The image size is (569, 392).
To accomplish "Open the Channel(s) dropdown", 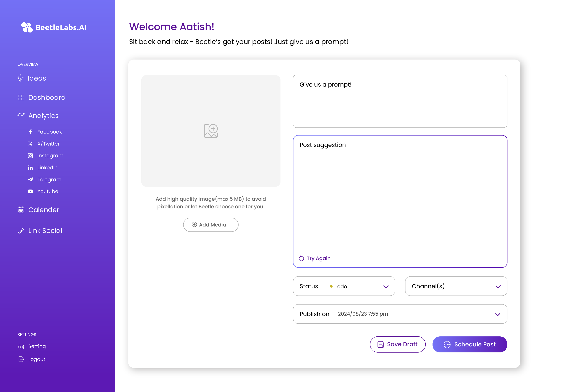I will (x=498, y=287).
